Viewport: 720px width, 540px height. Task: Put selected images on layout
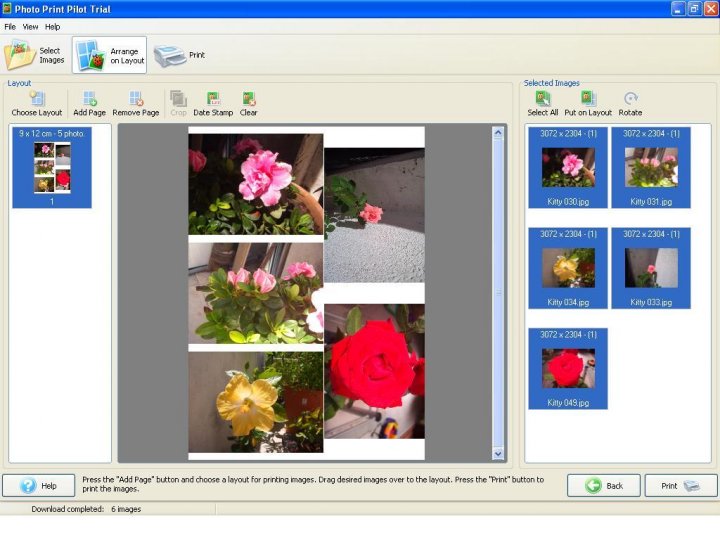point(588,104)
